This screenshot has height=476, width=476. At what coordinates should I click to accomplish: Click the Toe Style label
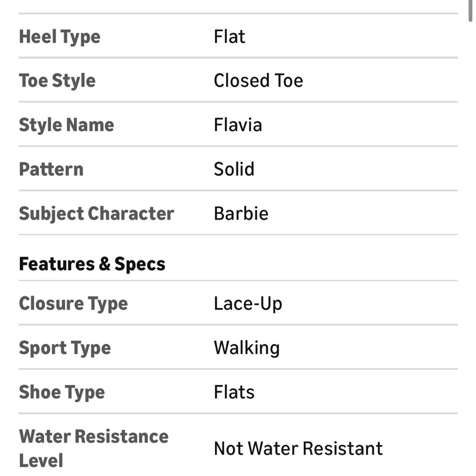point(57,80)
